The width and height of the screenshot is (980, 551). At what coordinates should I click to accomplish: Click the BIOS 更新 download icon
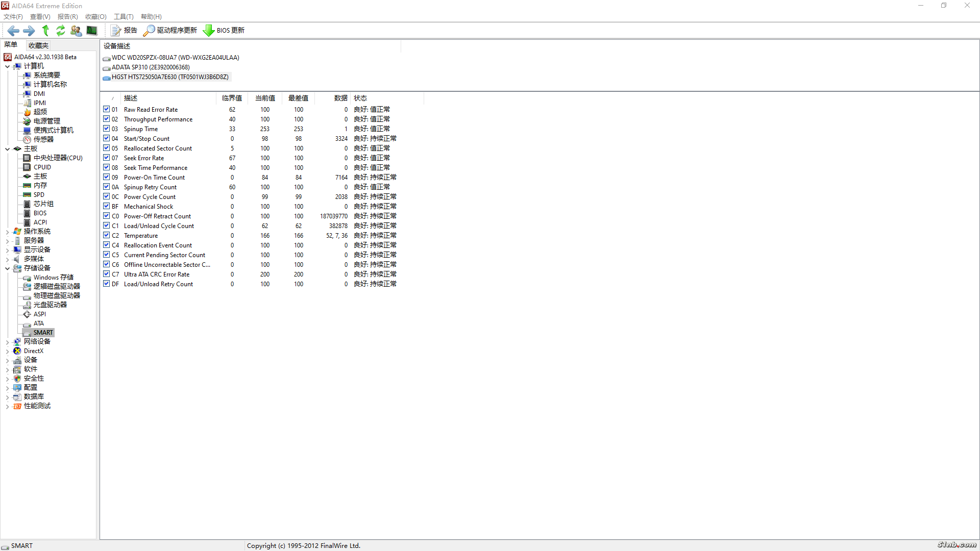coord(208,31)
